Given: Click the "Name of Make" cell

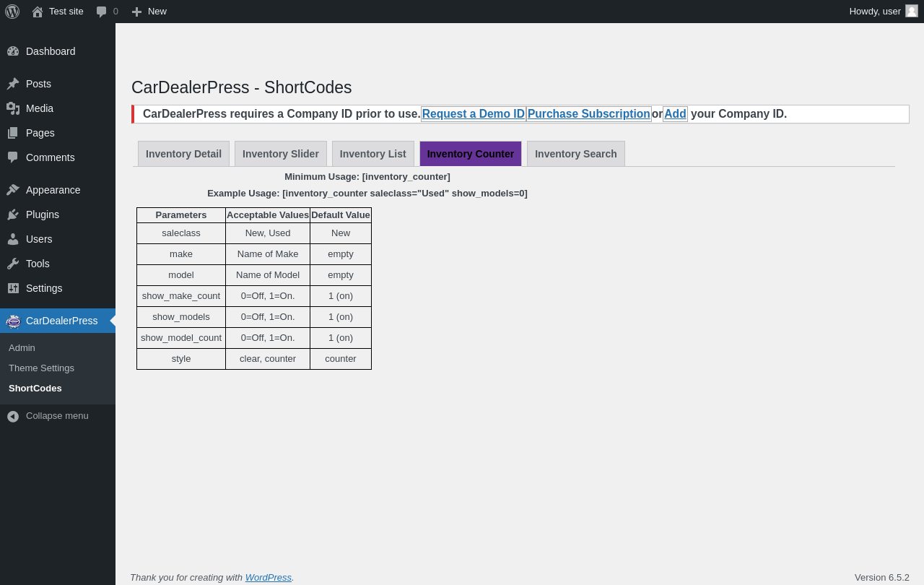Looking at the screenshot, I should tap(268, 254).
